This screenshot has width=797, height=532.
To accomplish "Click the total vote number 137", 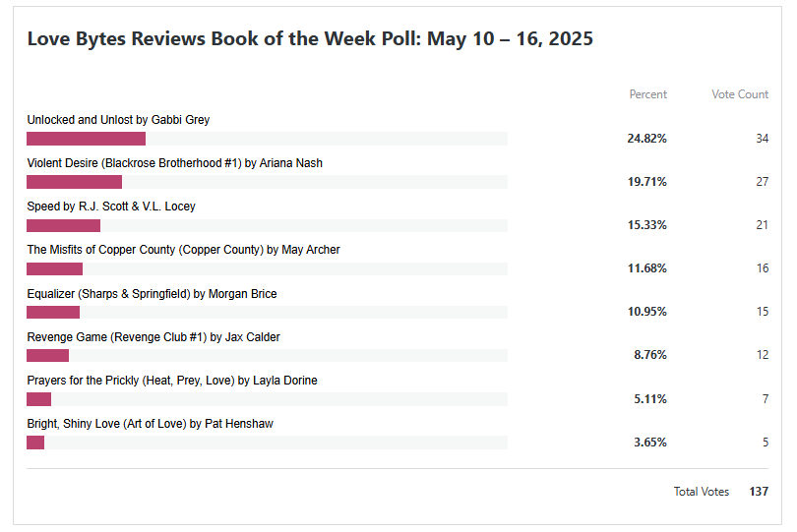I will pos(758,492).
